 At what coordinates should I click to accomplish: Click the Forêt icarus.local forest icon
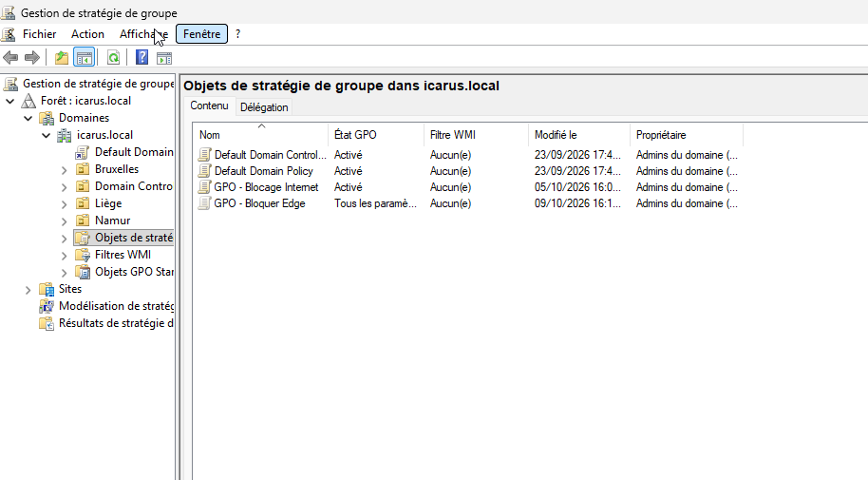click(28, 101)
